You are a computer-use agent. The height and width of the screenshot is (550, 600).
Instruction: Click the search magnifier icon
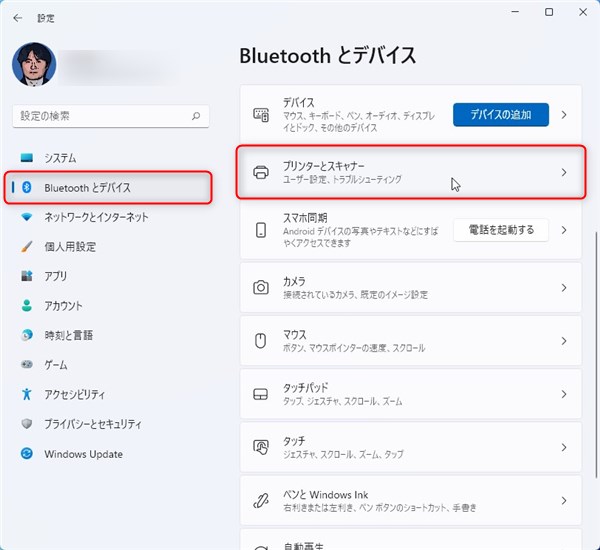(196, 116)
